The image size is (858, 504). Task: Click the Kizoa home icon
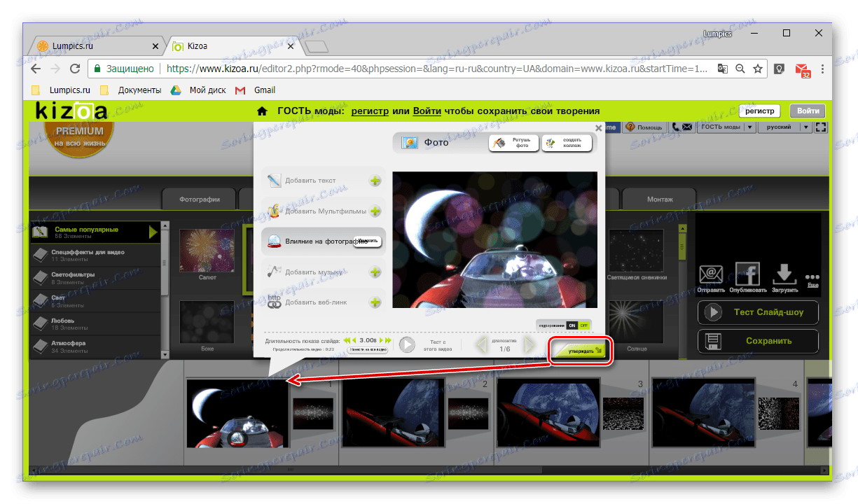pyautogui.click(x=262, y=111)
